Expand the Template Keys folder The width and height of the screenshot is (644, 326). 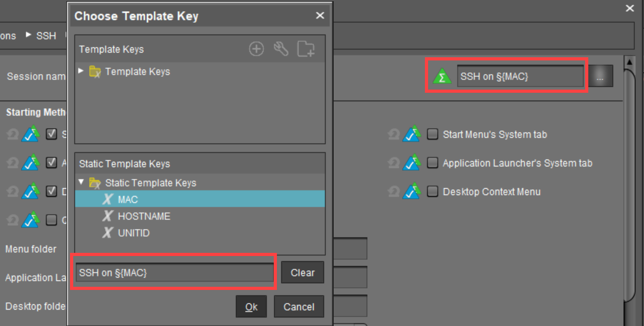pyautogui.click(x=81, y=71)
